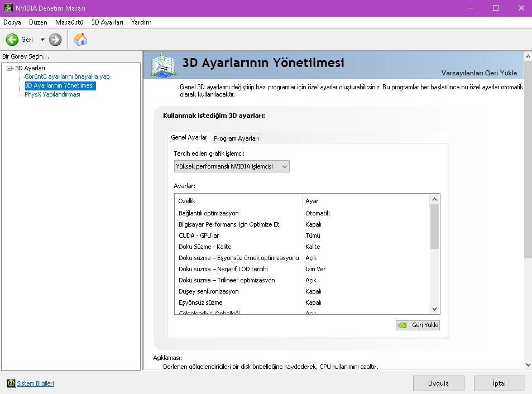Open the Düzen menu

(38, 22)
